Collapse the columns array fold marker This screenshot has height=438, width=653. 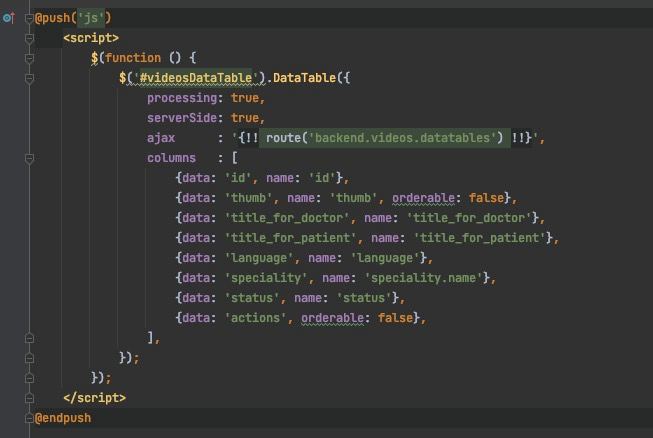coord(29,158)
